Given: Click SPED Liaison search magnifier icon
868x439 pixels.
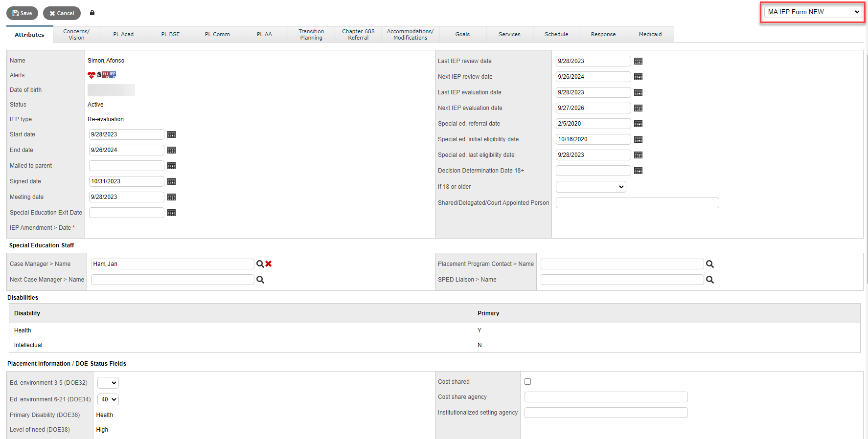Looking at the screenshot, I should [709, 280].
